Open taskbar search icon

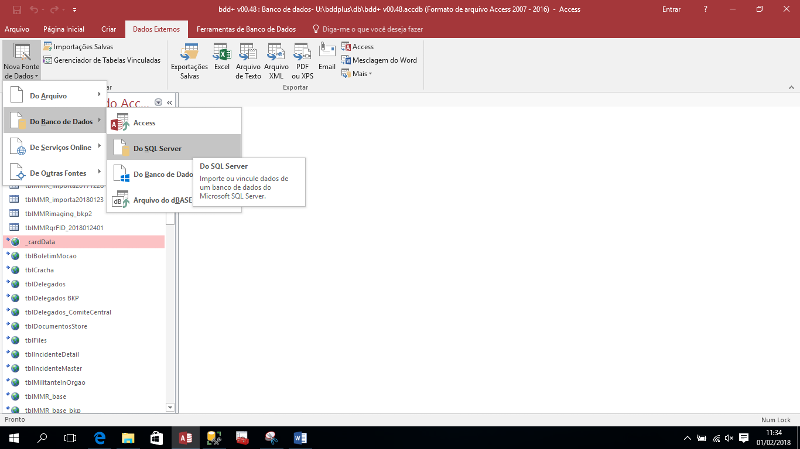(x=42, y=438)
